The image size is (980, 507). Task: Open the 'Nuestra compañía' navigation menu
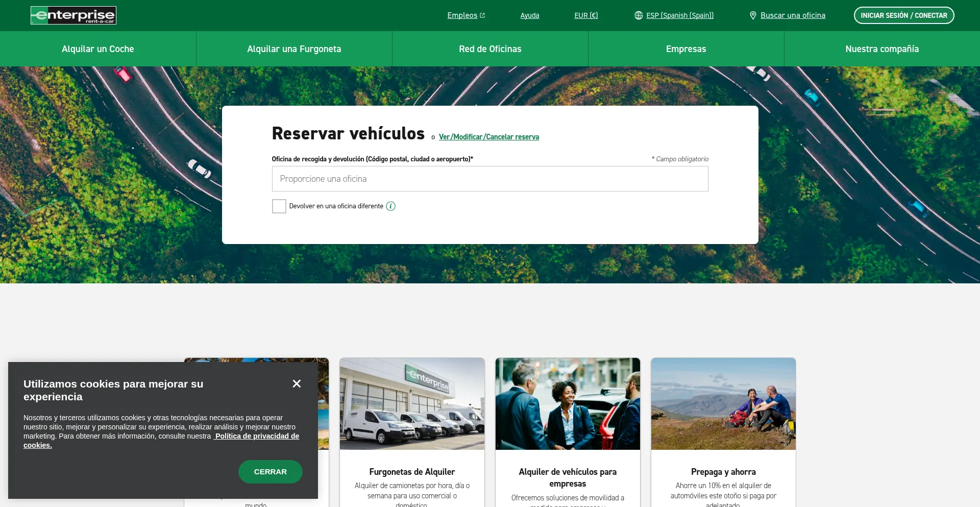coord(882,49)
